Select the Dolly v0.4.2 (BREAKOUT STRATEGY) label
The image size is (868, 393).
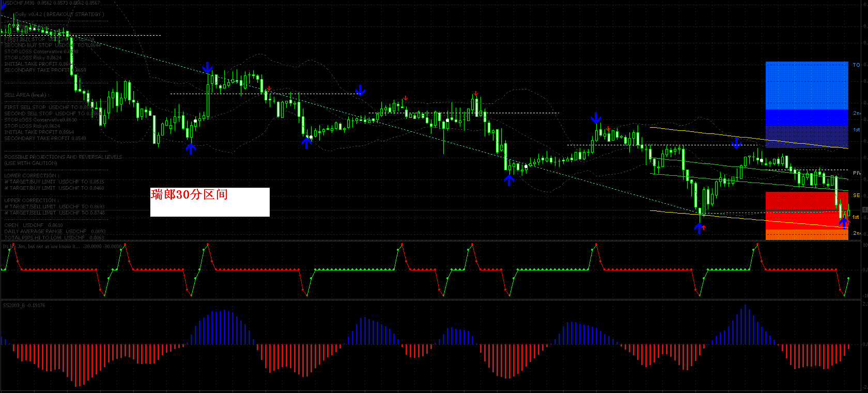[x=59, y=14]
